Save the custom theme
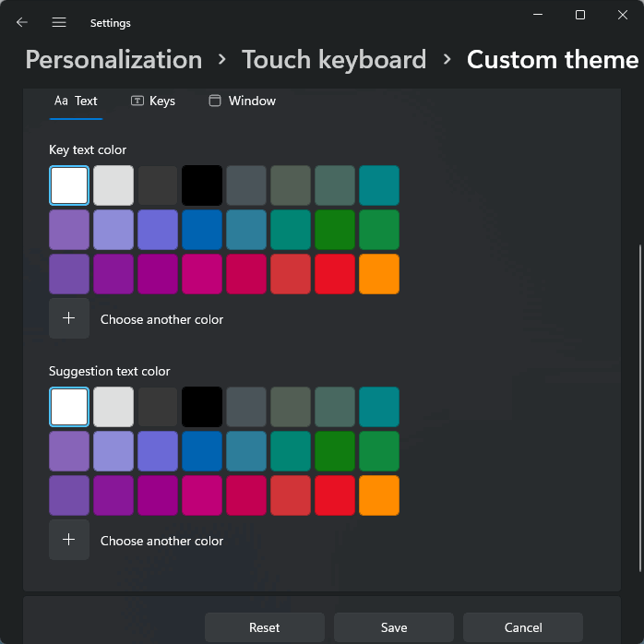The height and width of the screenshot is (644, 644). click(394, 627)
